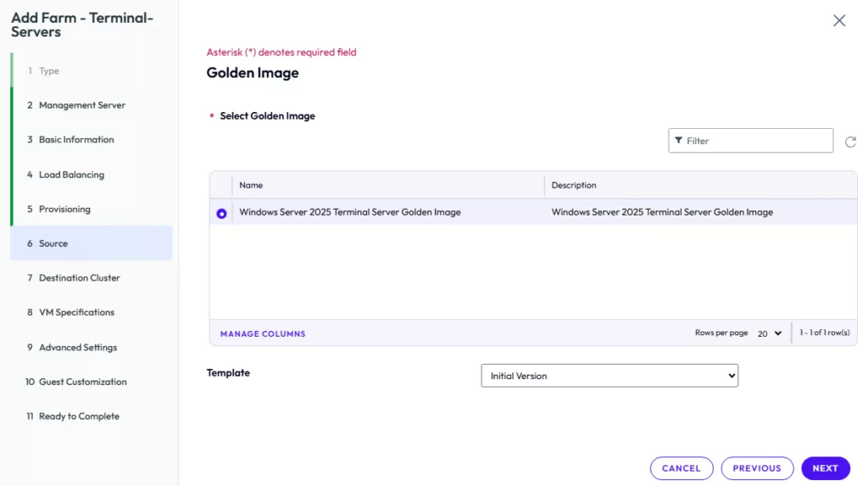Close the Add Farm wizard dialog

[x=839, y=20]
